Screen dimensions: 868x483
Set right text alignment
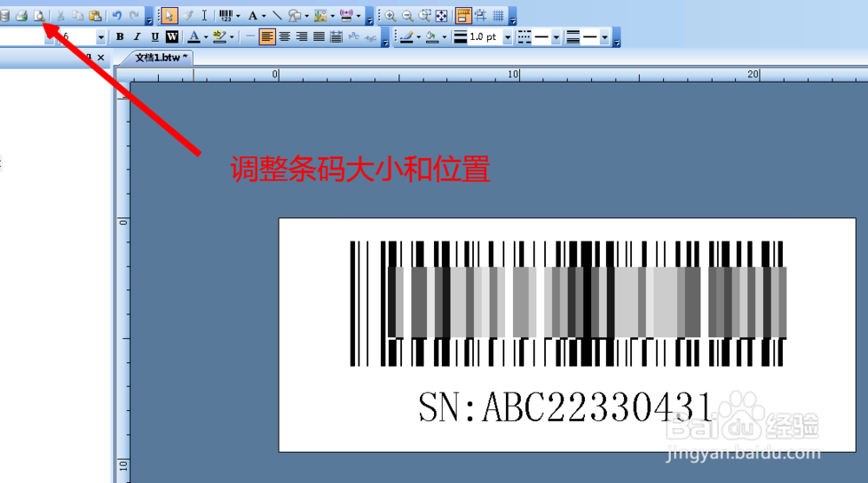[302, 37]
